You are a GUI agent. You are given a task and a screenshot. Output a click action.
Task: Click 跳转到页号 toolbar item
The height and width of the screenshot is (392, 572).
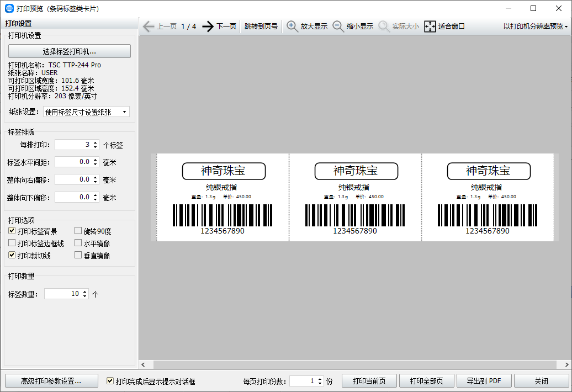pos(261,27)
